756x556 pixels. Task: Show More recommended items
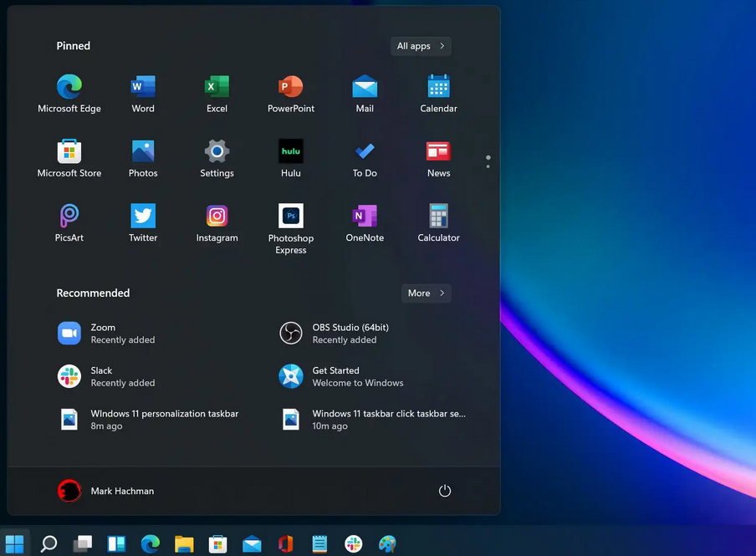tap(427, 293)
